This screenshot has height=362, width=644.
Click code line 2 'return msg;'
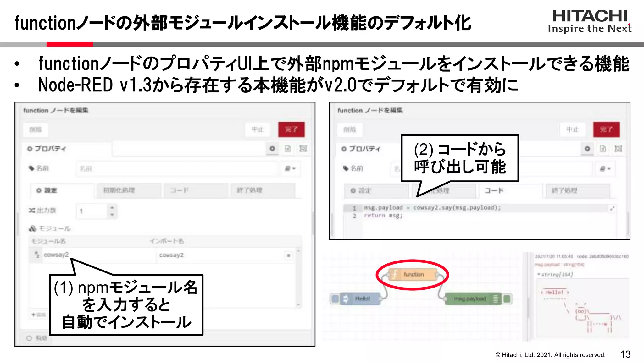383,216
